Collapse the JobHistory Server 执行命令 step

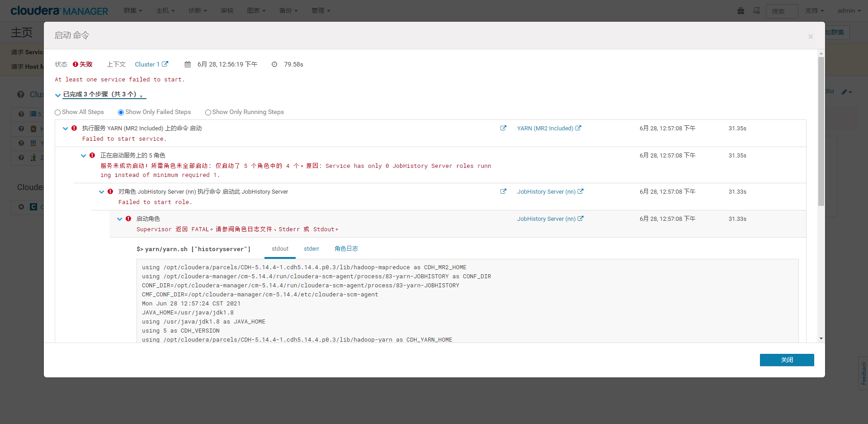[102, 192]
